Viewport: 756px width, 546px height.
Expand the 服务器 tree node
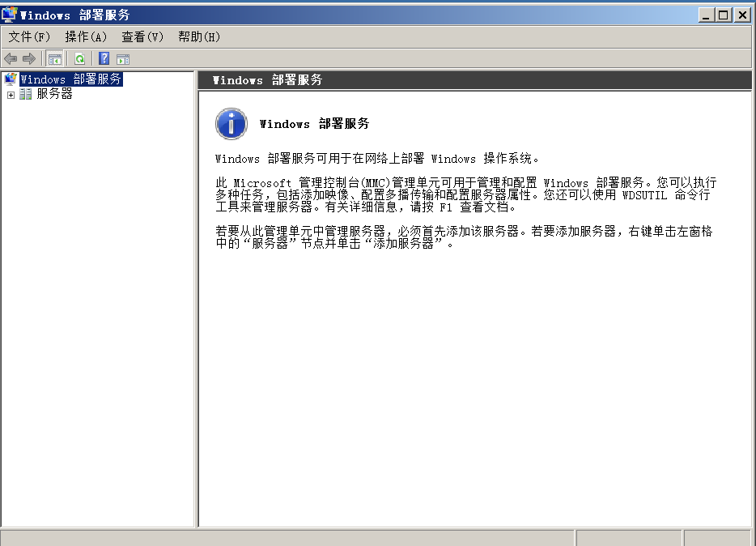pos(11,95)
